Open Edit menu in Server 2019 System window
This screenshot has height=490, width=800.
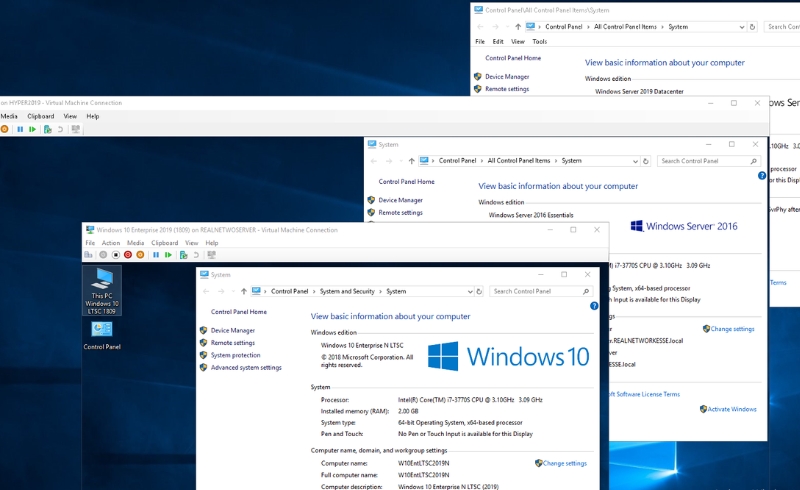(498, 42)
